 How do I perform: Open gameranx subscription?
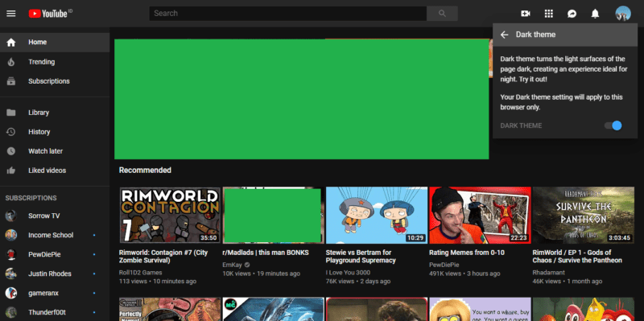55,293
